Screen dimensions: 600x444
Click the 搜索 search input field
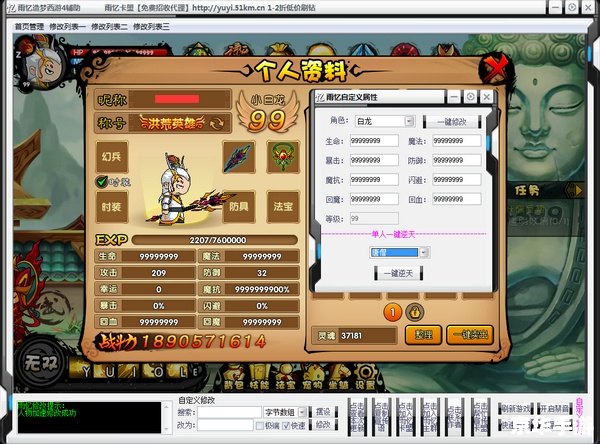(229, 412)
